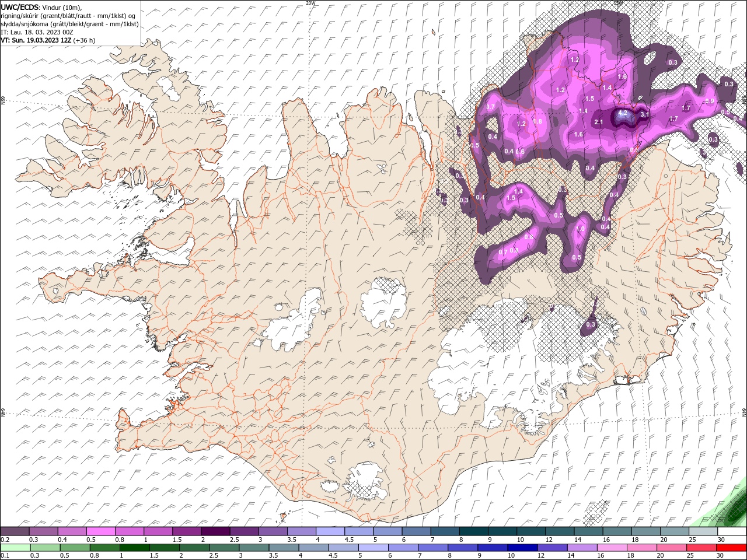Select the pale green lower legend swatch at 0.1
747x560 pixels.
[15, 548]
